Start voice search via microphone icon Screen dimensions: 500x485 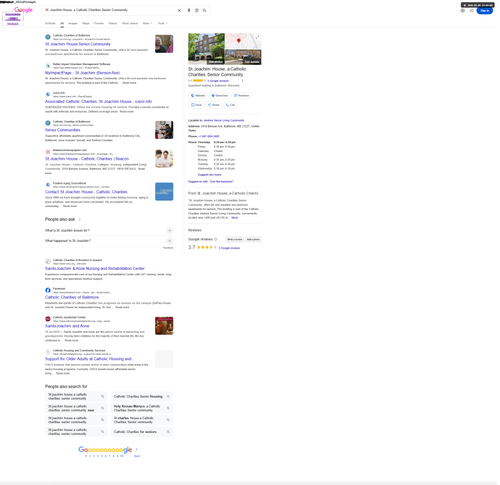click(x=189, y=10)
